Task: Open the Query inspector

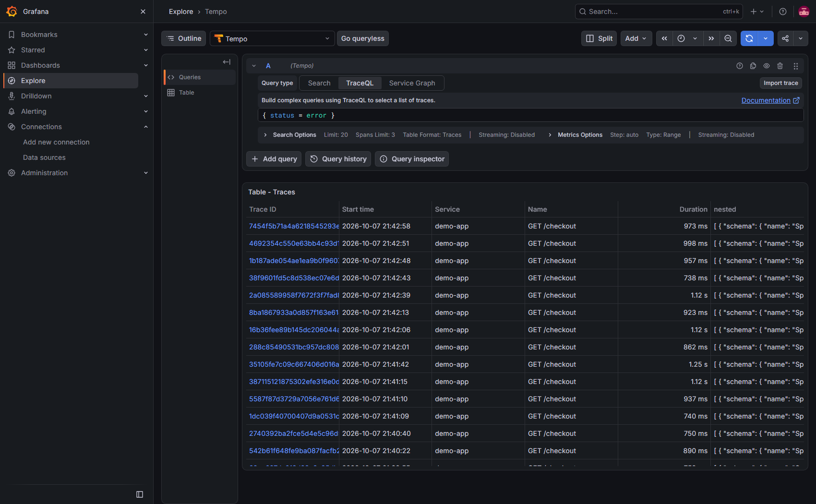Action: 412,159
